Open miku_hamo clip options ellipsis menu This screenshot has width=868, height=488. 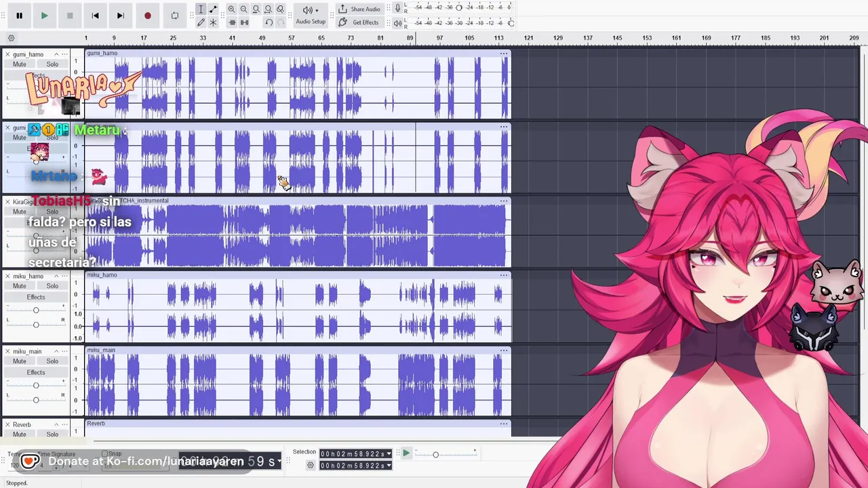pos(504,275)
